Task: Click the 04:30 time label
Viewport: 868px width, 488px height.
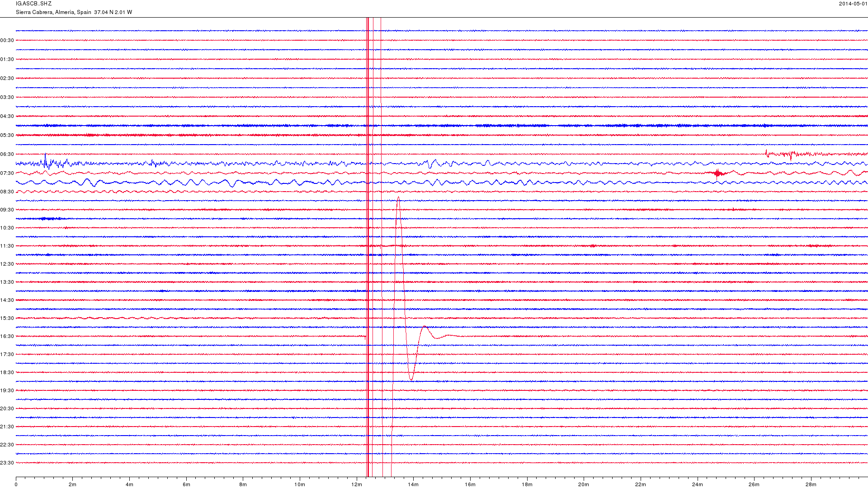Action: tap(7, 117)
